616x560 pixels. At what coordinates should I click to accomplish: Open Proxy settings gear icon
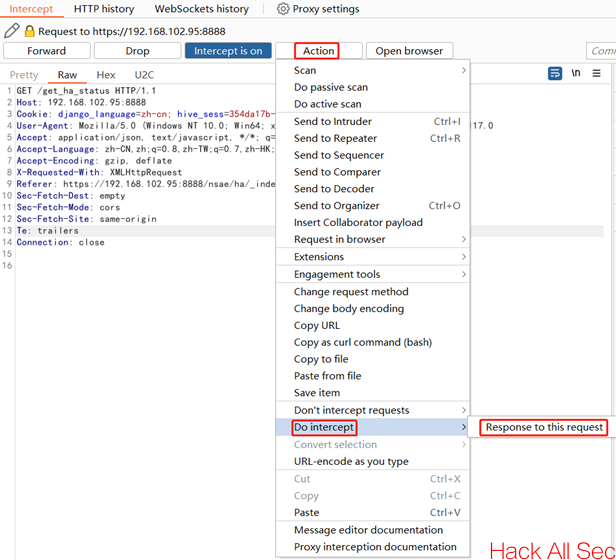click(283, 9)
